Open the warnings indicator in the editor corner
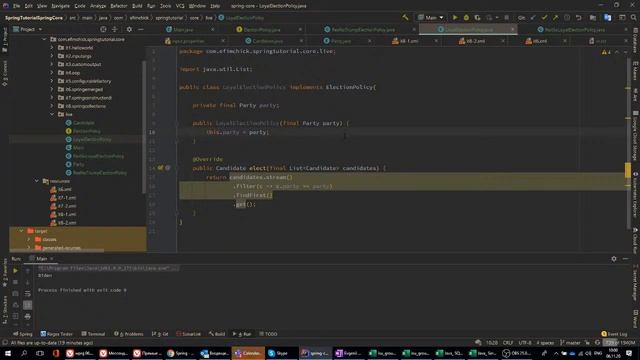 [x=606, y=52]
